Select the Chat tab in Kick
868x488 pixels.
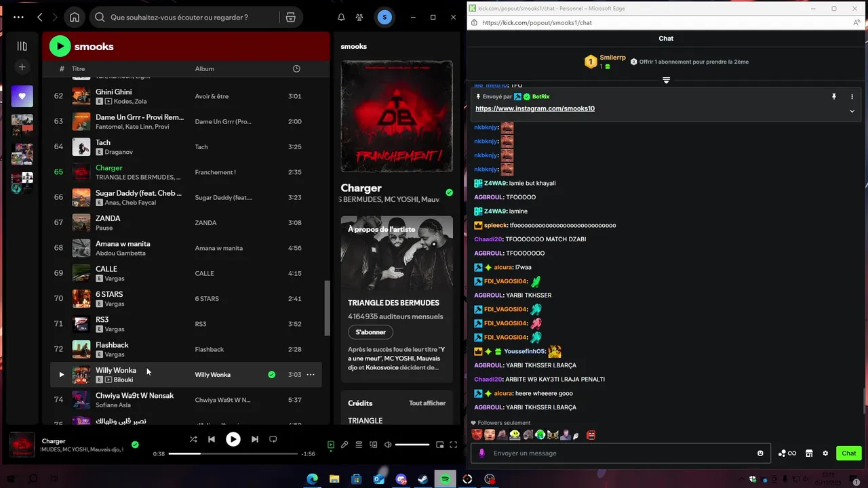click(x=666, y=38)
